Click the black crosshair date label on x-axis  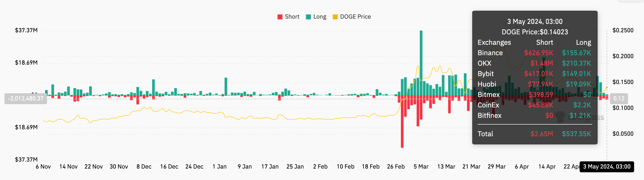coord(606,167)
